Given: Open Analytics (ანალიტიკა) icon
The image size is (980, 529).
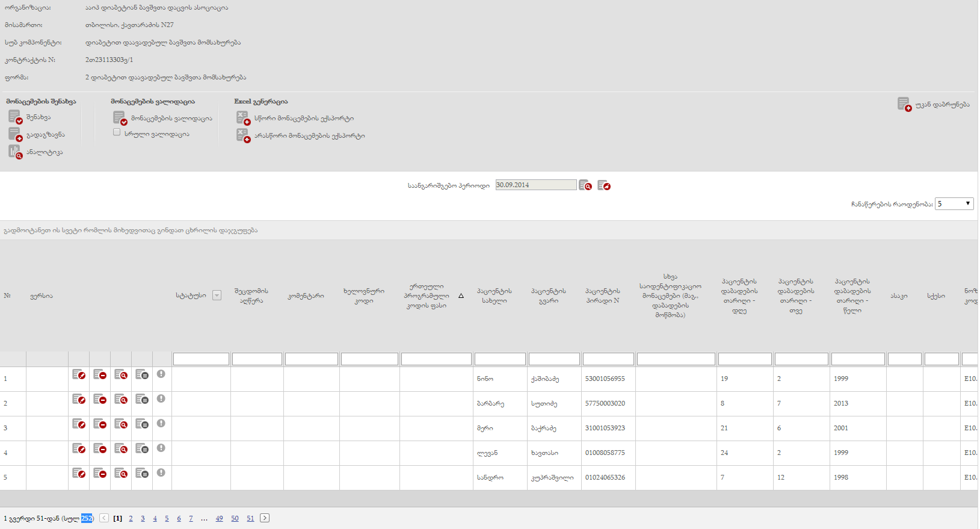Looking at the screenshot, I should (x=15, y=152).
